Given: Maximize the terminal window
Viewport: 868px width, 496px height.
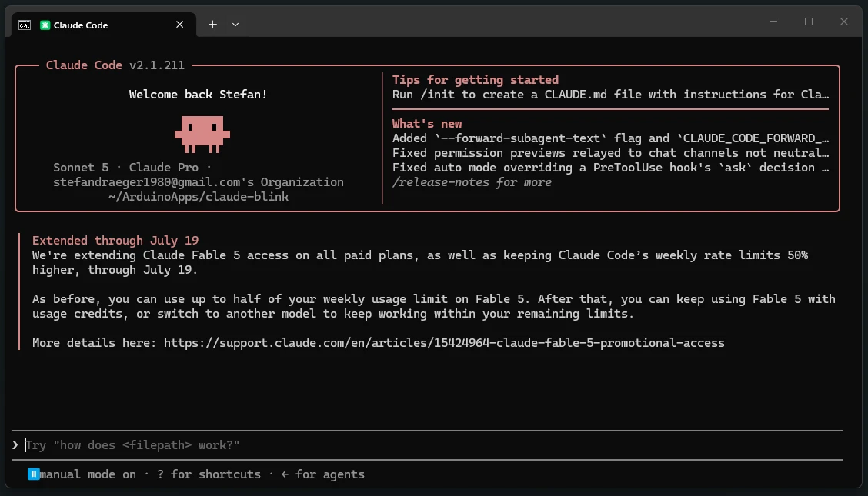Looking at the screenshot, I should [x=809, y=22].
